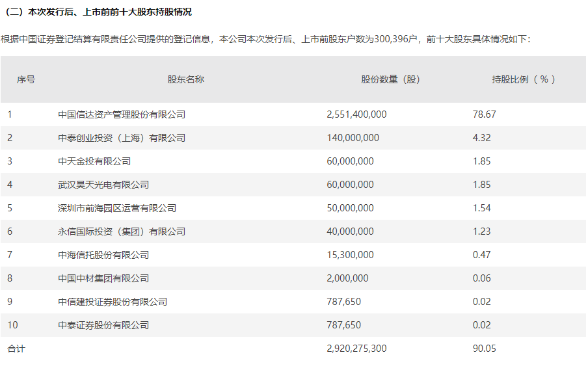Select shareholder 中国信达资产管理股份有限公司
Viewport: 588px width, 370px height.
coord(122,114)
